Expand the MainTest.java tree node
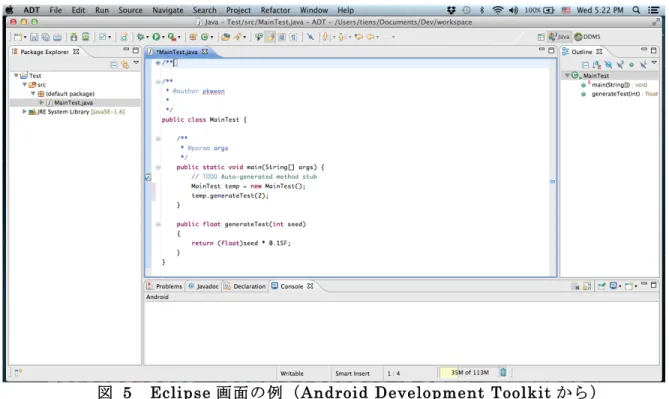 click(41, 102)
